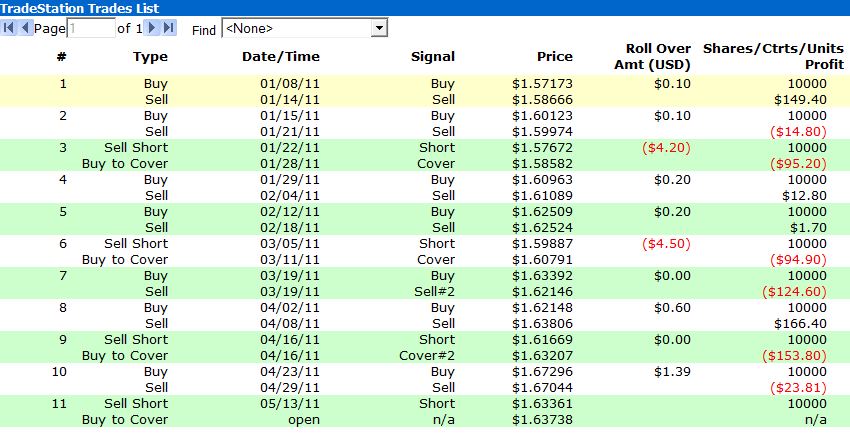850x439 pixels.
Task: Go to next page arrow icon
Action: point(152,27)
